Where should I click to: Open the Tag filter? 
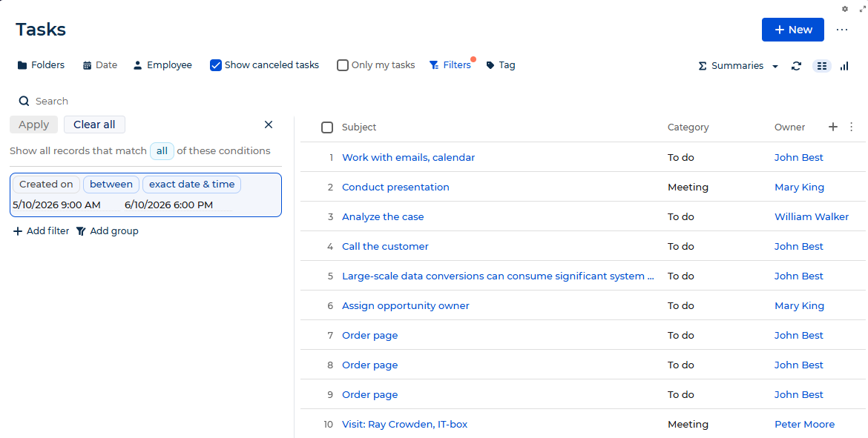point(501,65)
